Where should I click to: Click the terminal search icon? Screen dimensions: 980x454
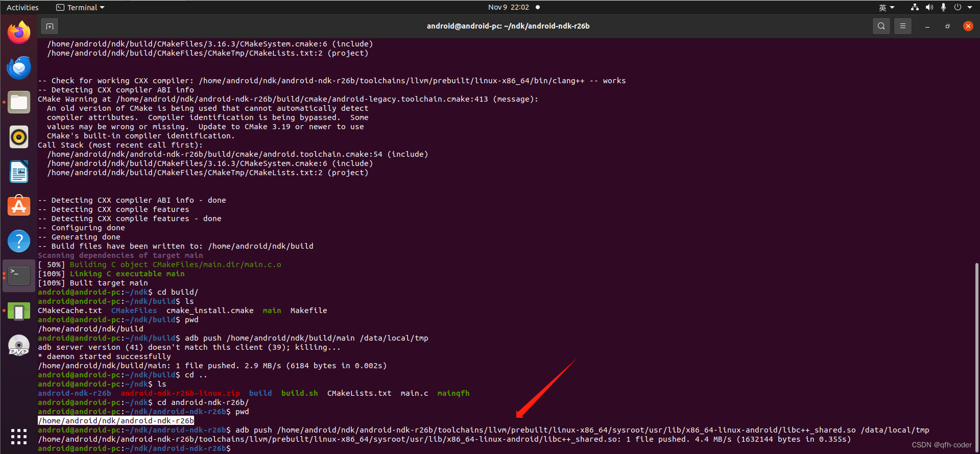pos(881,26)
